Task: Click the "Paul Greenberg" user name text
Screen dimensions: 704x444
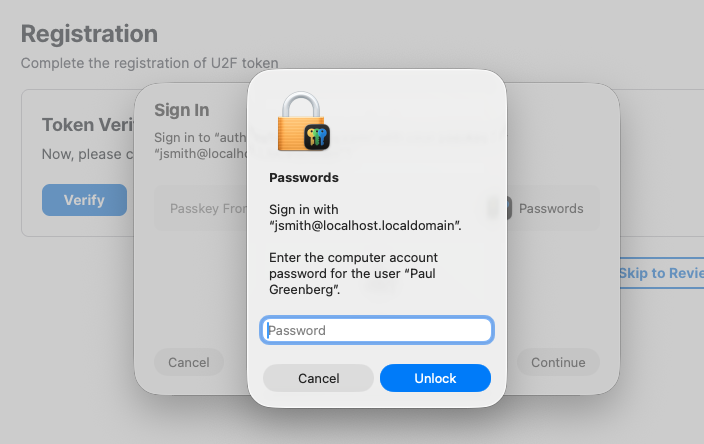Action: (306, 290)
